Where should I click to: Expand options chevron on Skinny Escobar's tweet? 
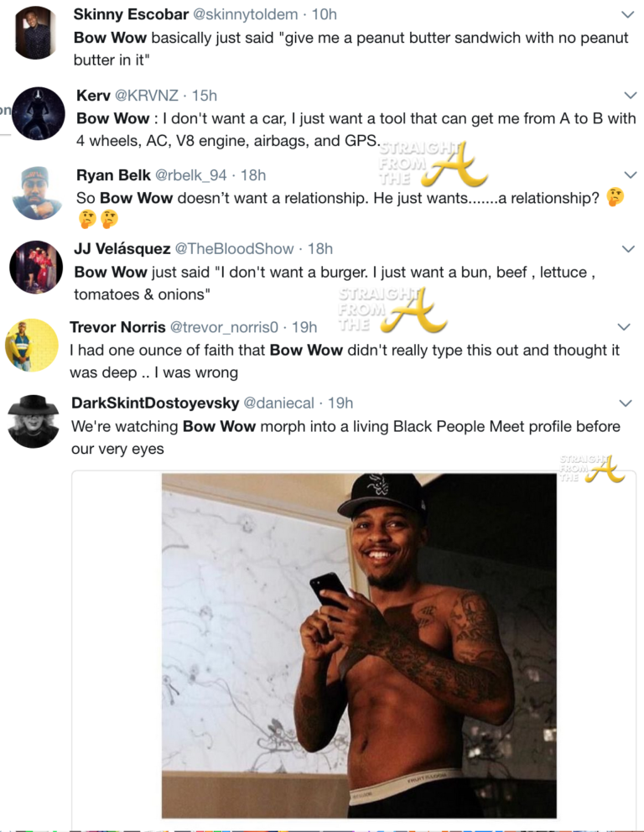pos(626,15)
